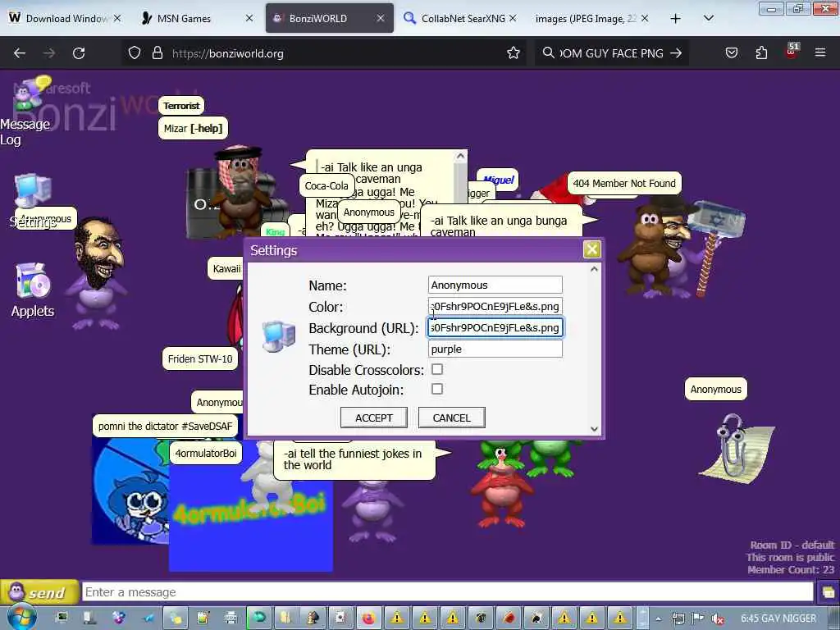840x630 pixels.
Task: Click the Background (URL) input field
Action: coord(495,327)
